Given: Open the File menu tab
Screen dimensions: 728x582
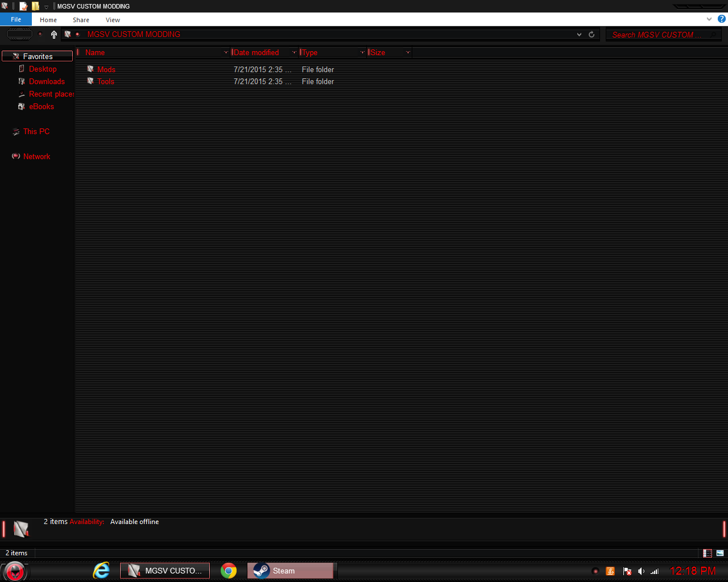Looking at the screenshot, I should click(x=16, y=19).
